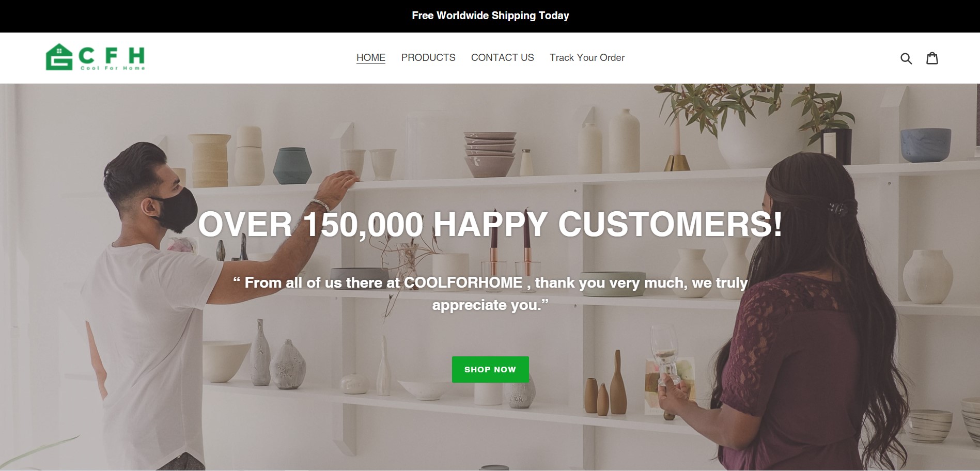Open the shopping cart bag icon
980x471 pixels.
click(x=932, y=58)
